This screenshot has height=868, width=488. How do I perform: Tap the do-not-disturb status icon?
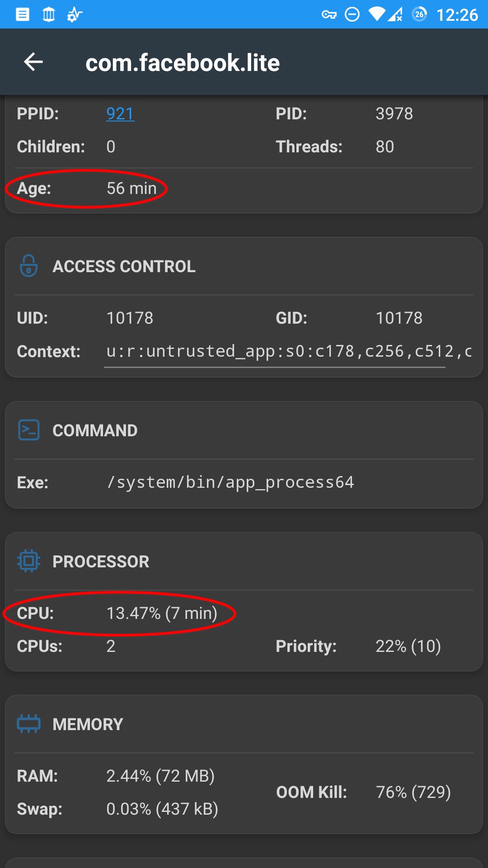352,15
